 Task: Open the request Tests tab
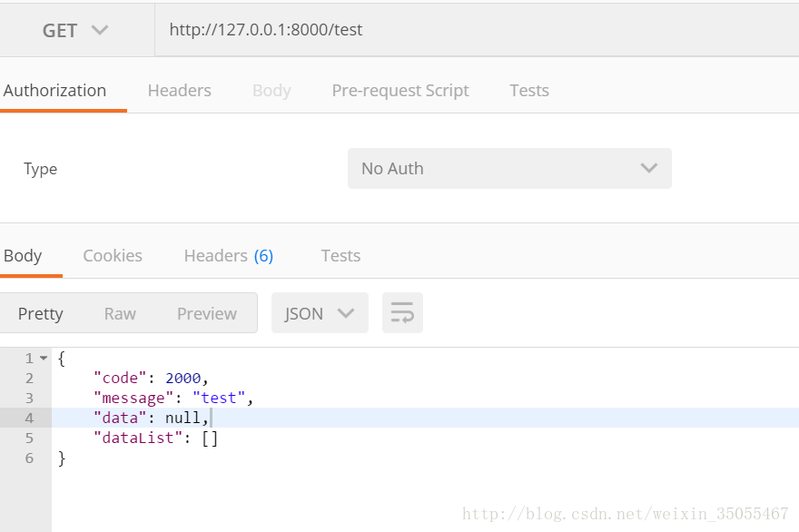point(529,91)
